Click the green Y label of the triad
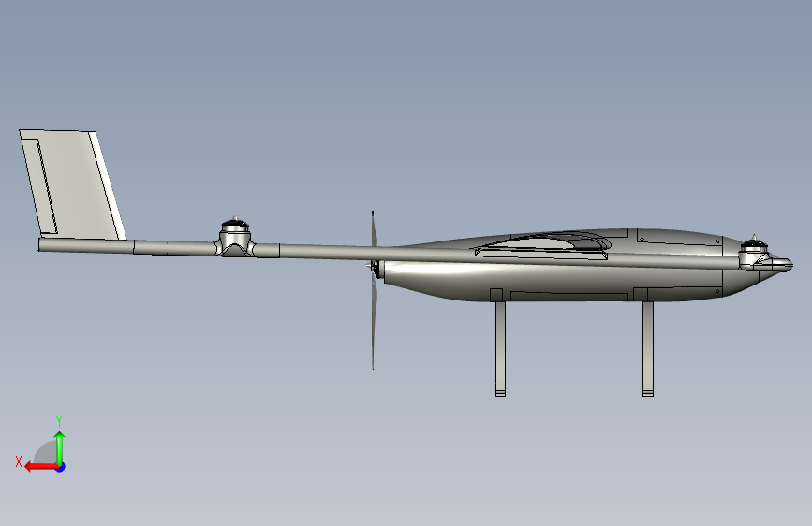 click(x=59, y=420)
